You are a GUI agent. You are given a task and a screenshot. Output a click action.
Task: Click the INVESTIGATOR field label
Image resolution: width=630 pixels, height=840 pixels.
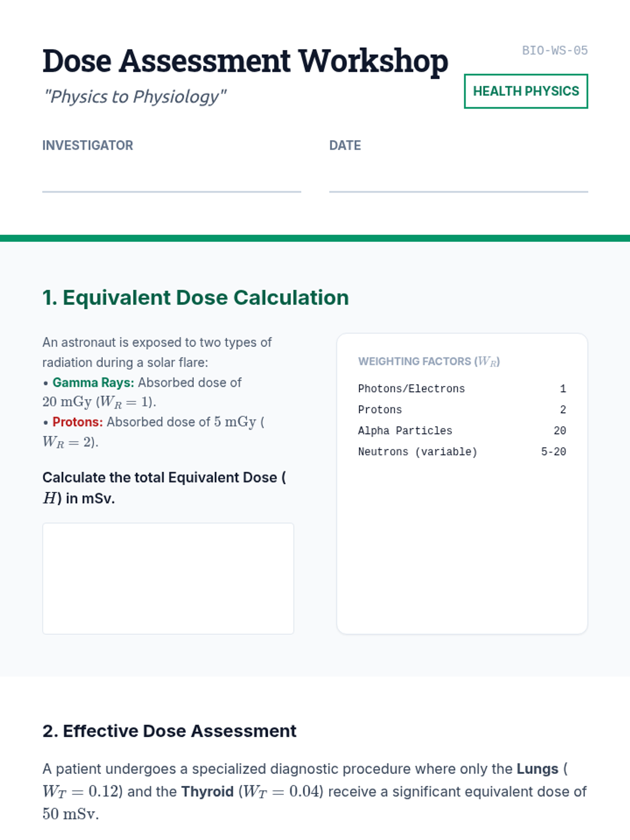coord(88,145)
